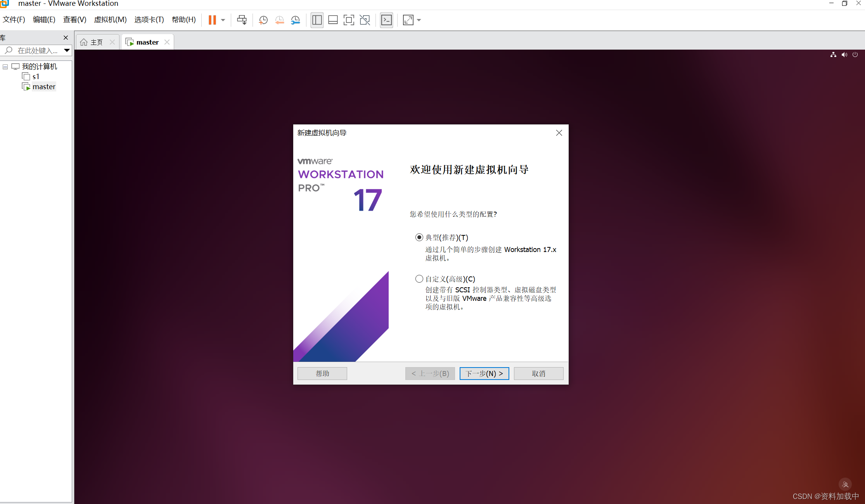865x504 pixels.
Task: Toggle the thumbnail bar view icon
Action: pyautogui.click(x=333, y=20)
